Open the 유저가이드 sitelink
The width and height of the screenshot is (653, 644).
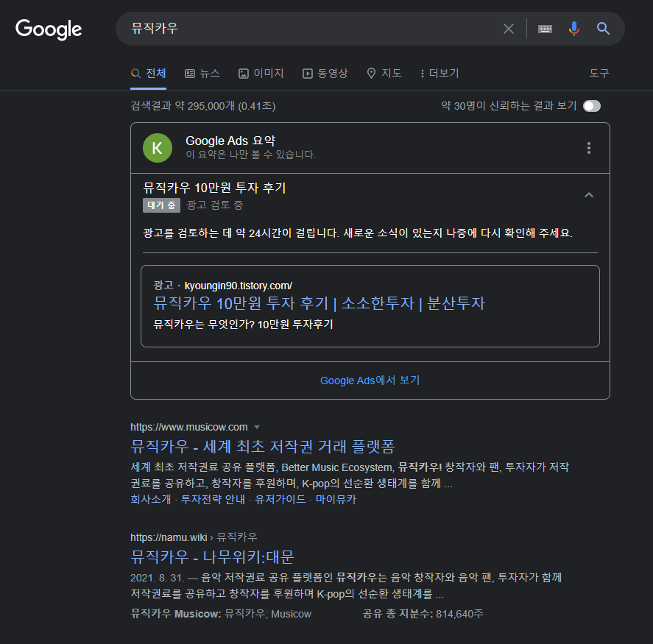[280, 499]
